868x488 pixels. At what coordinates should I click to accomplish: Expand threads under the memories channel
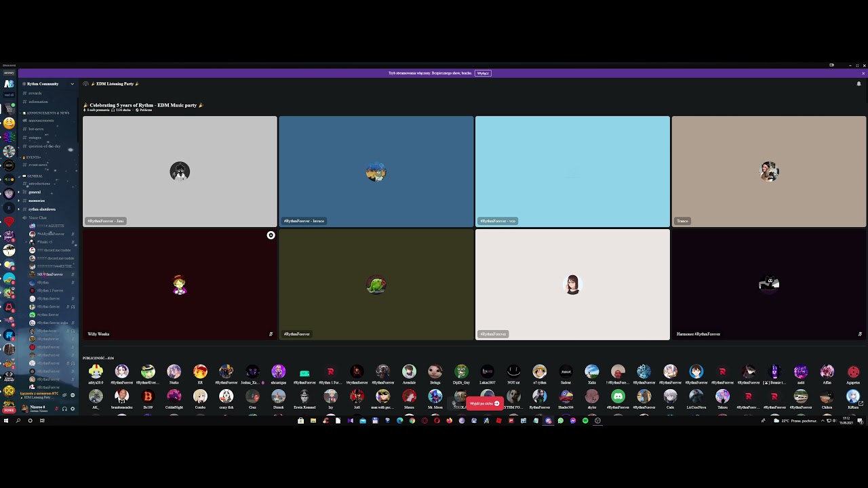coord(19,201)
